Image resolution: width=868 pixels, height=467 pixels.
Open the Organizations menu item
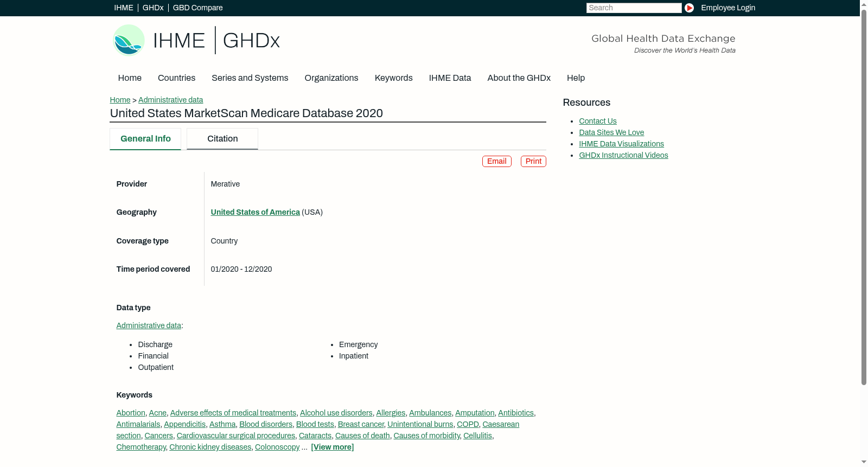click(331, 78)
